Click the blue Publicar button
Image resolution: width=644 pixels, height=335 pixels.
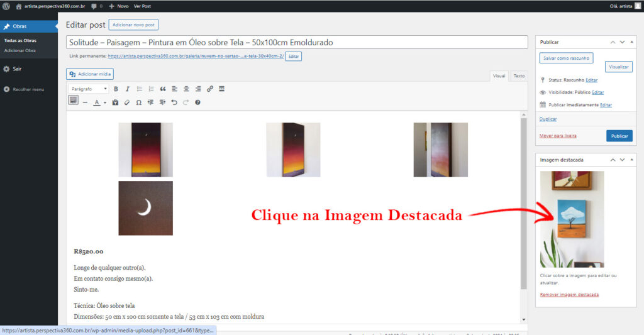point(619,136)
